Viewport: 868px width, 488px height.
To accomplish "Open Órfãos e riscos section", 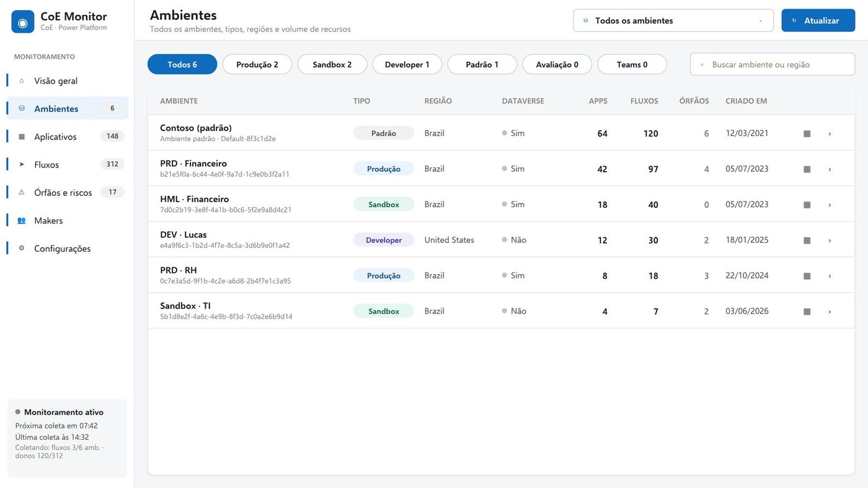I will point(67,192).
